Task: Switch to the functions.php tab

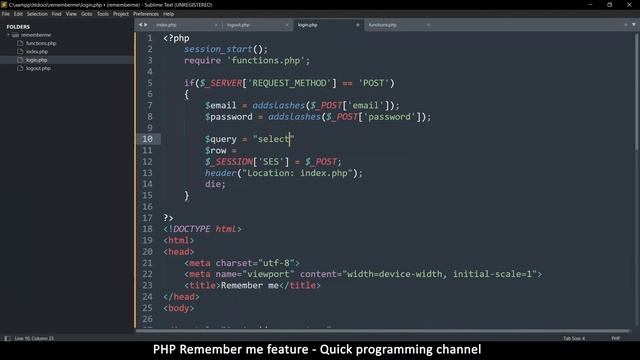Action: click(x=382, y=25)
